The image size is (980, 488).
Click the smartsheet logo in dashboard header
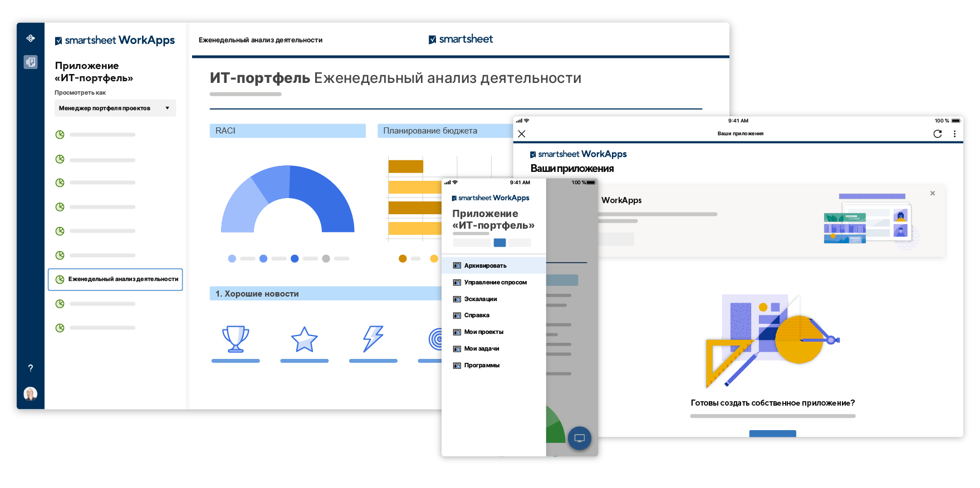point(460,39)
